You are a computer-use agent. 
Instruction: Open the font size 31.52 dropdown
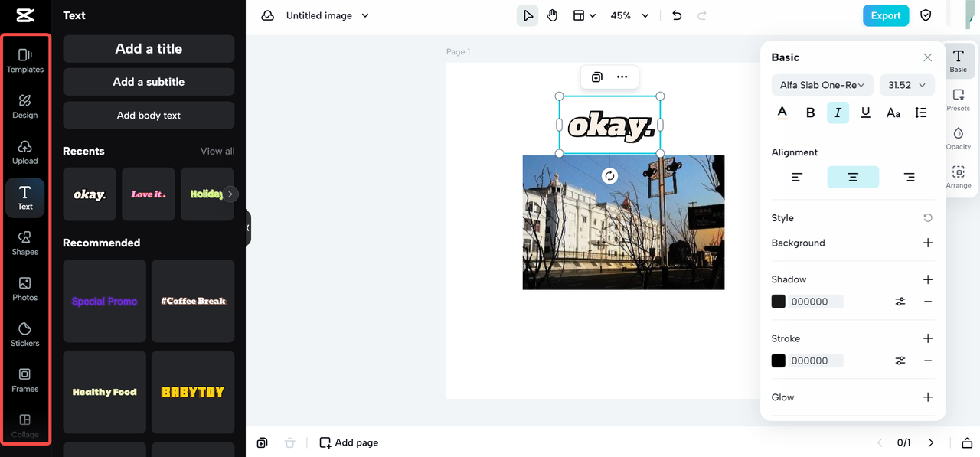coord(907,85)
